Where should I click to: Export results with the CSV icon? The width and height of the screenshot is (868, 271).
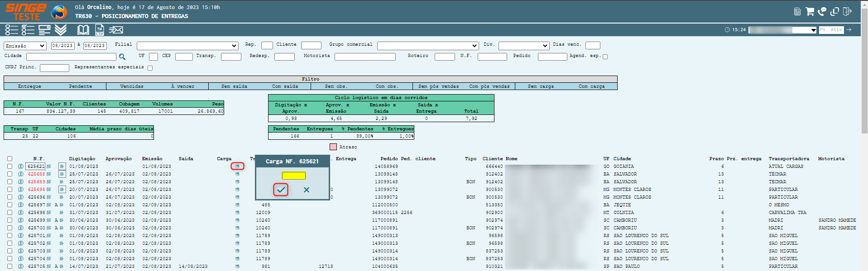pyautogui.click(x=100, y=30)
